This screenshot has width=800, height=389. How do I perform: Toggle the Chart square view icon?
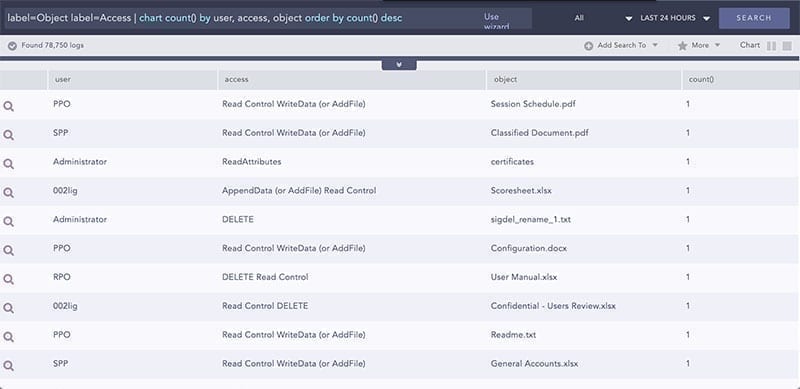tap(787, 46)
